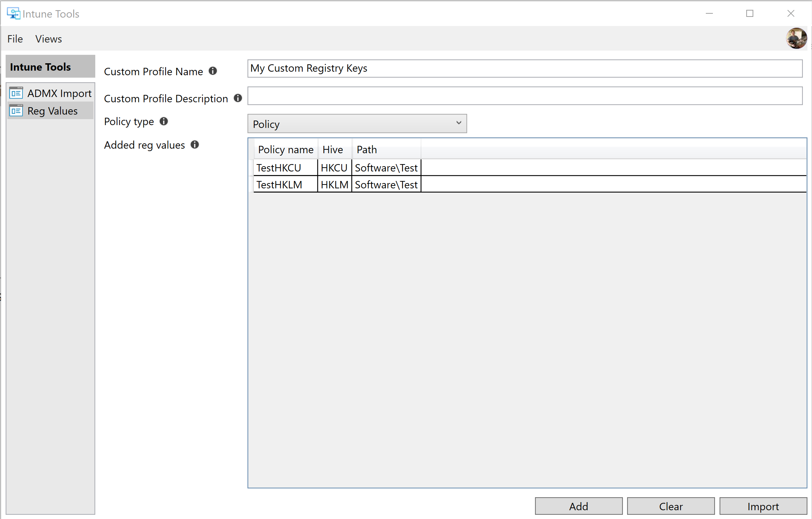Click the Intune Tools title bar app icon
Screen dimensions: 812x519
(13, 14)
